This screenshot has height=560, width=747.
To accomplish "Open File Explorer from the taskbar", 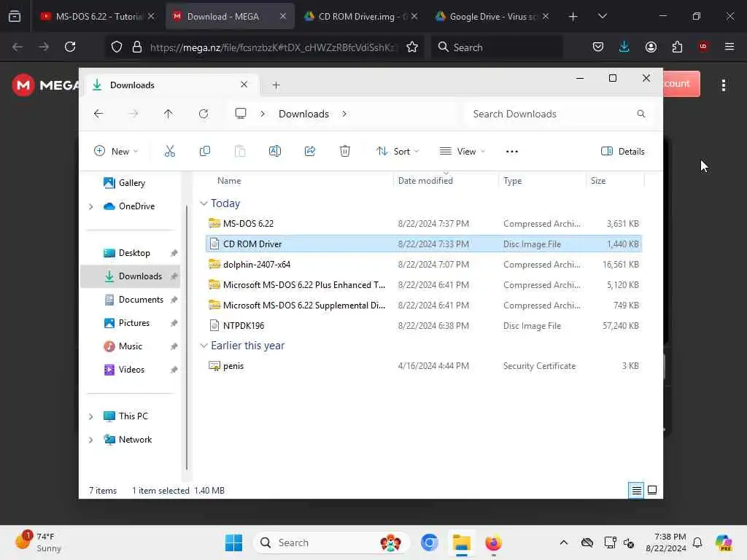I will [461, 542].
